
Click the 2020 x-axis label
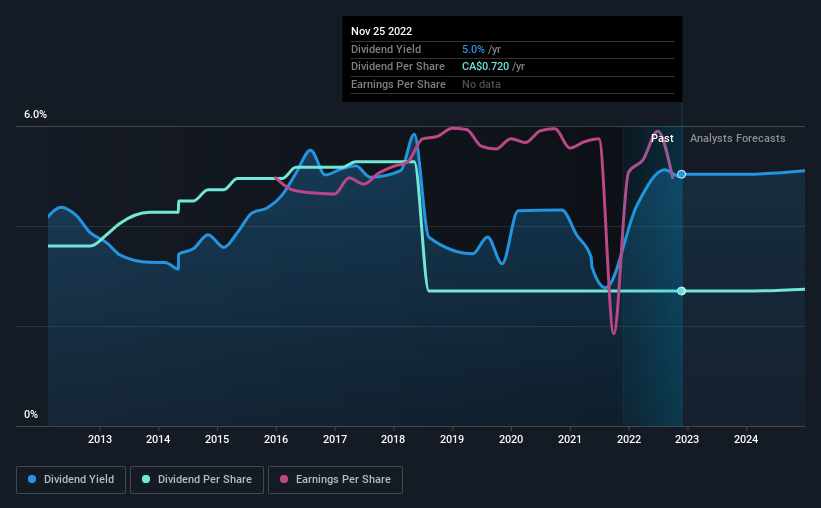[511, 439]
